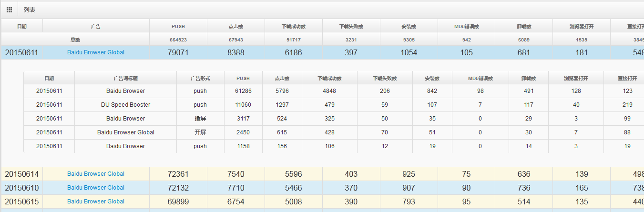
Task: Click the grid icon beside 列表
Action: (x=9, y=10)
